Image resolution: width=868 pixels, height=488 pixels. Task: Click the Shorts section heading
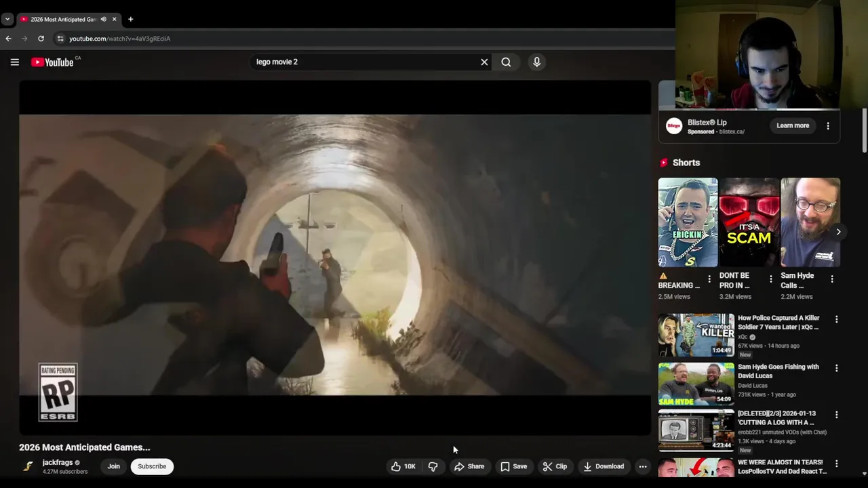tap(686, 163)
